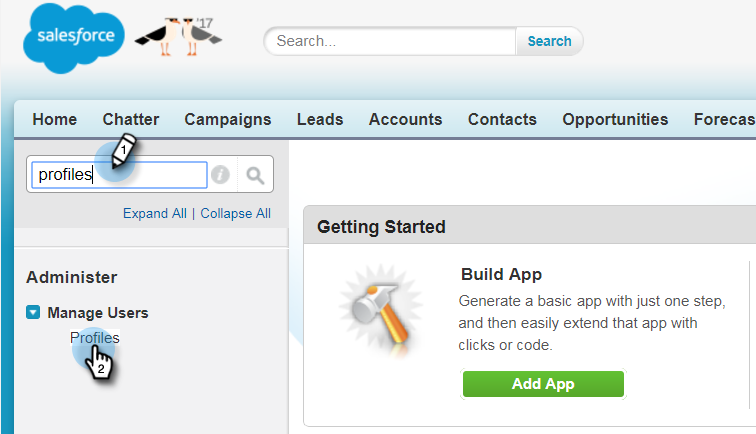Screen dimensions: 756x434
Task: Click the green Add App button
Action: point(543,384)
